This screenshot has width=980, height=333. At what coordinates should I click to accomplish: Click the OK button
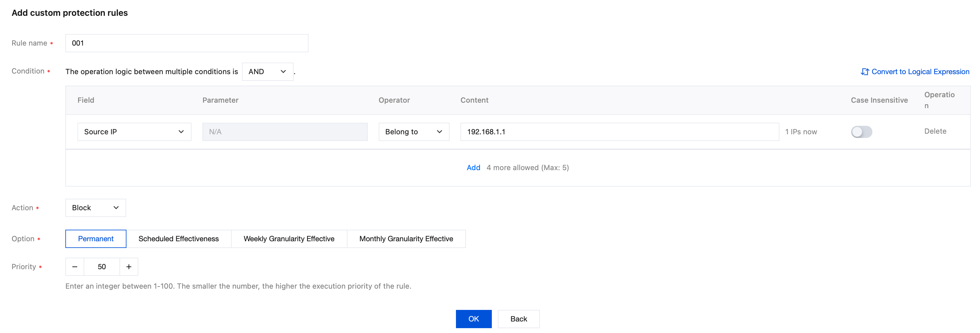[473, 318]
